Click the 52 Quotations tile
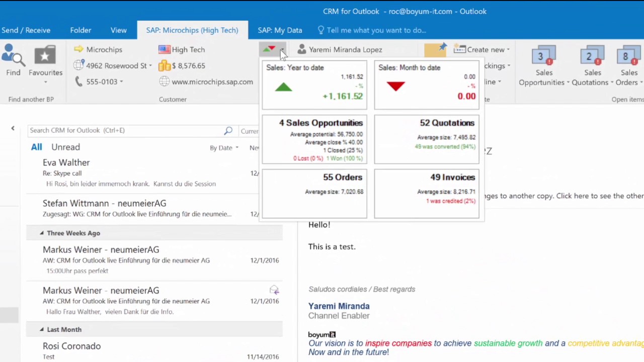 pyautogui.click(x=427, y=139)
